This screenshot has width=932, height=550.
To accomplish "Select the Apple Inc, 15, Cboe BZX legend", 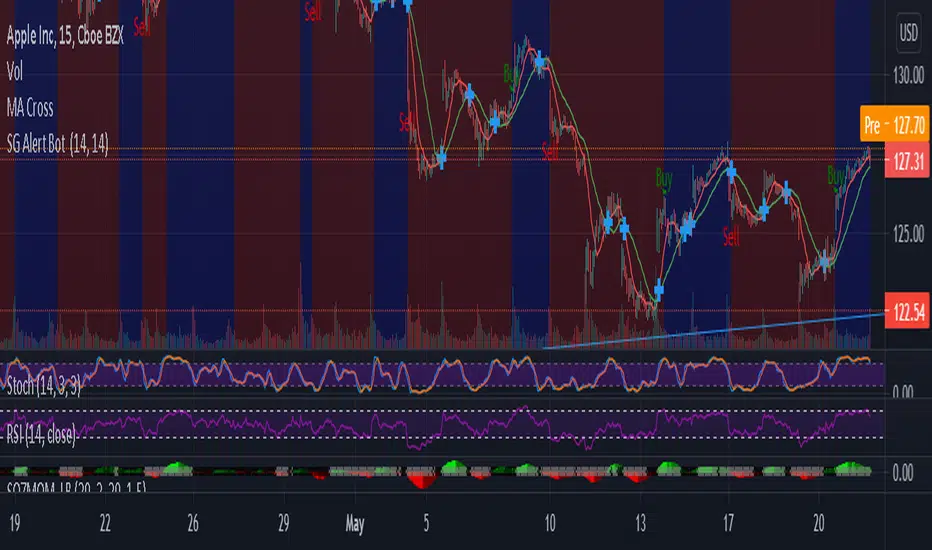I will [x=65, y=36].
